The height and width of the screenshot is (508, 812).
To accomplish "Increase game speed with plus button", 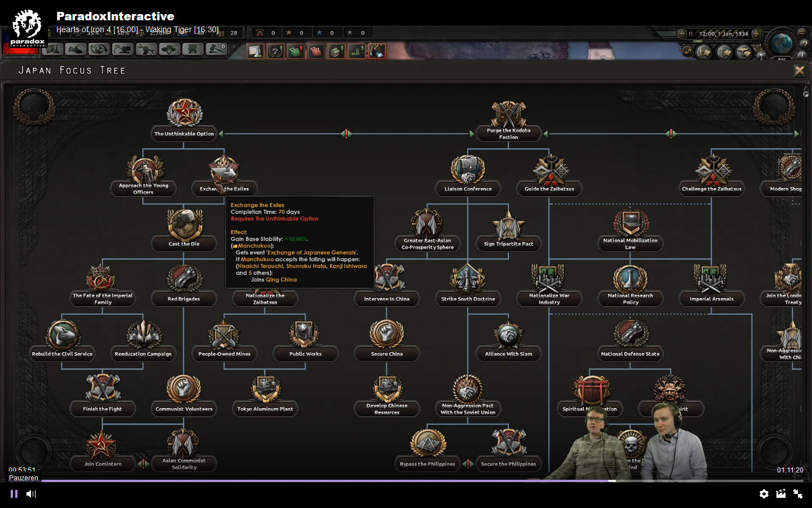I will click(757, 34).
